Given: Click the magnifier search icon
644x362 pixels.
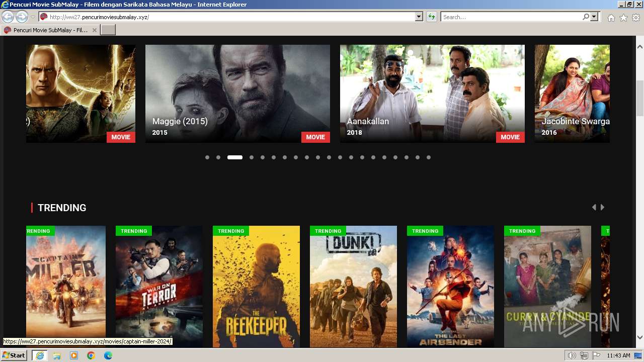Looking at the screenshot, I should 586,17.
